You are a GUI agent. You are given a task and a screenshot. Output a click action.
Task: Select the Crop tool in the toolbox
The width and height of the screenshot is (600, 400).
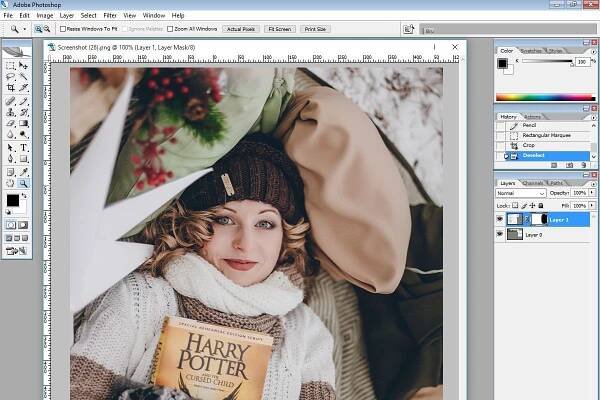click(x=11, y=88)
